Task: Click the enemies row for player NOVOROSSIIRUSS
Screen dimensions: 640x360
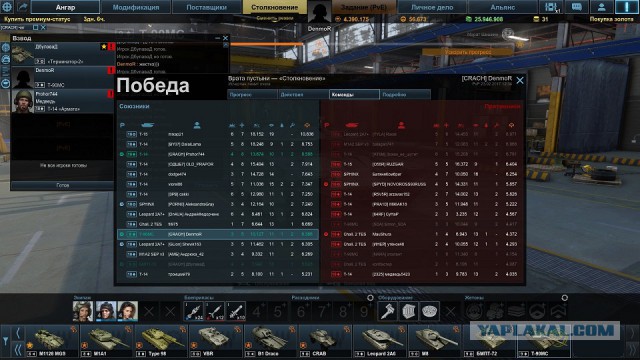Action: pos(422,184)
